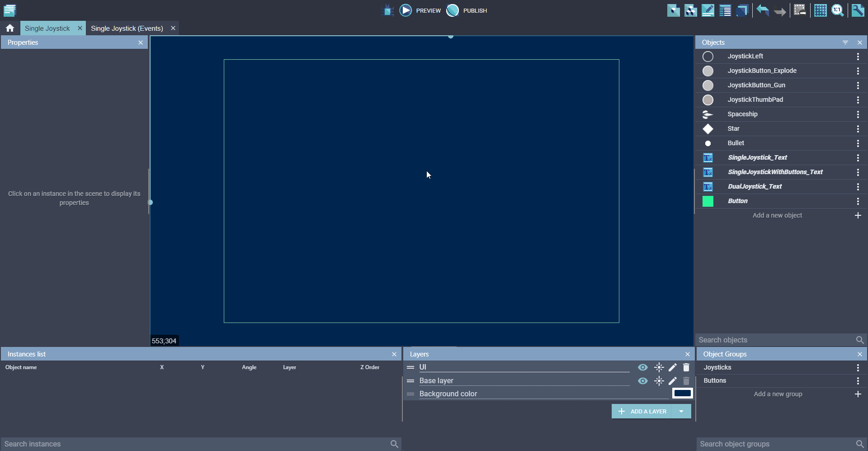Open scene settings wrench icon

click(858, 10)
